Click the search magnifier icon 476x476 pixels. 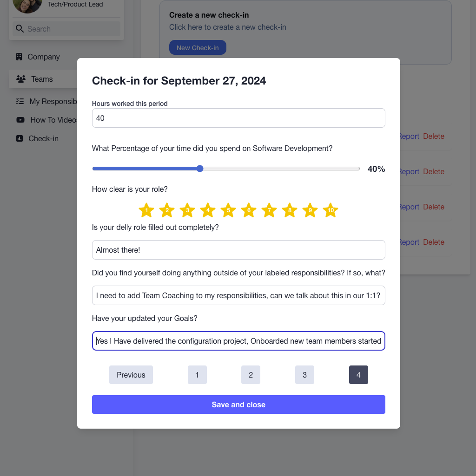coord(20,29)
